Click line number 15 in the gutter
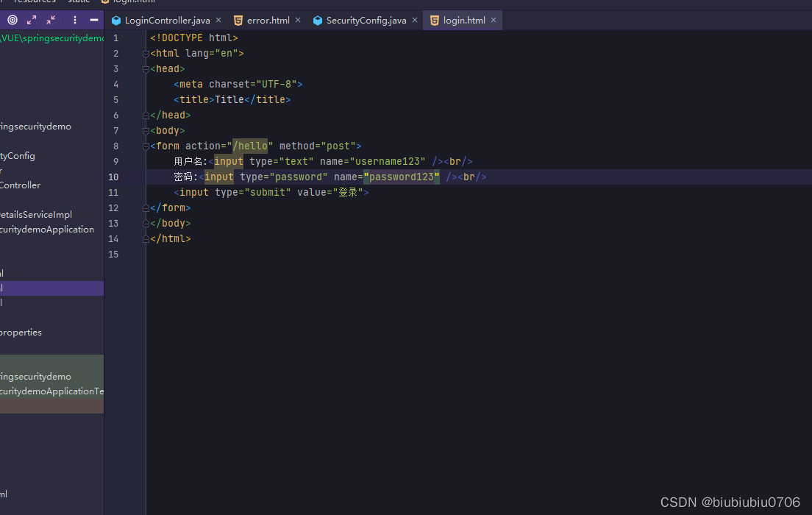Screen dimensions: 812x515 click(113, 255)
